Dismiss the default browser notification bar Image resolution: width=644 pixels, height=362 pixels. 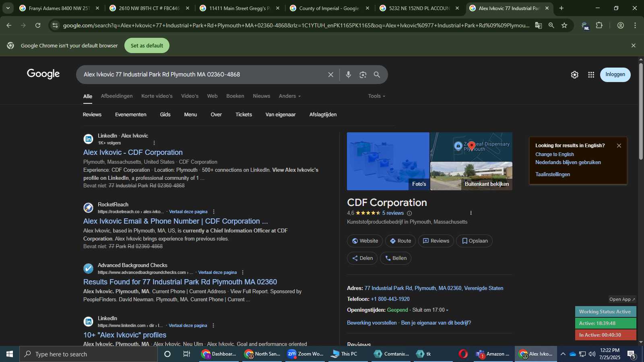tap(634, 45)
